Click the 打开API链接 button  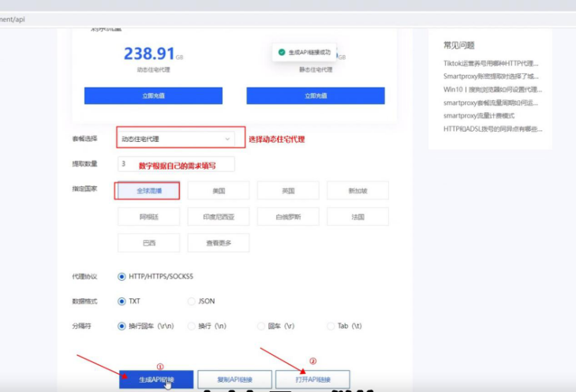[x=312, y=379]
